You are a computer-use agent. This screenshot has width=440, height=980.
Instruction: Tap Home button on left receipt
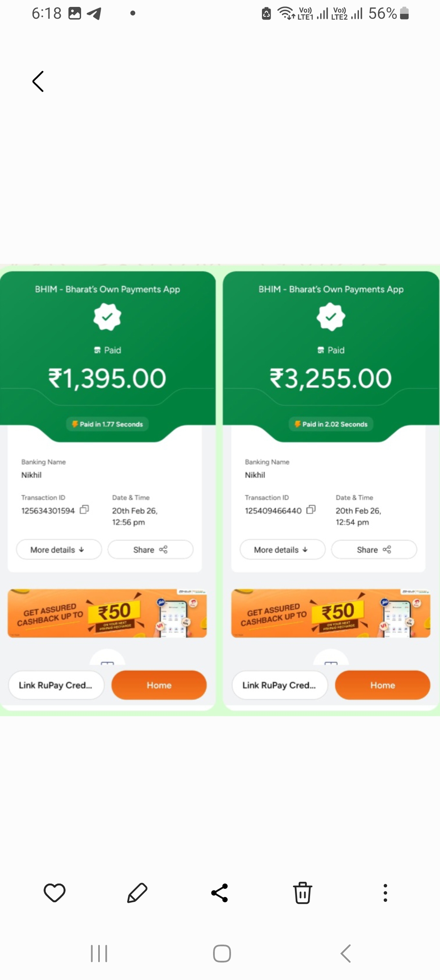tap(159, 685)
